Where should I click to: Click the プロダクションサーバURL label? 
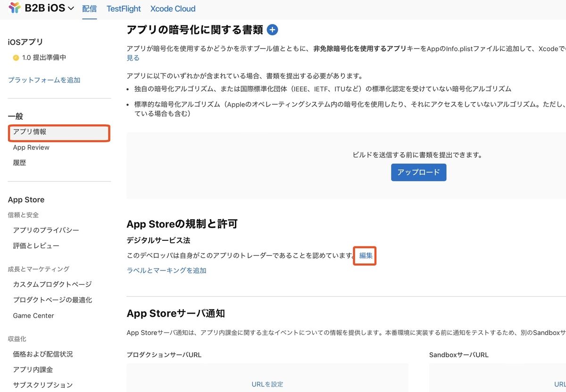coord(164,355)
